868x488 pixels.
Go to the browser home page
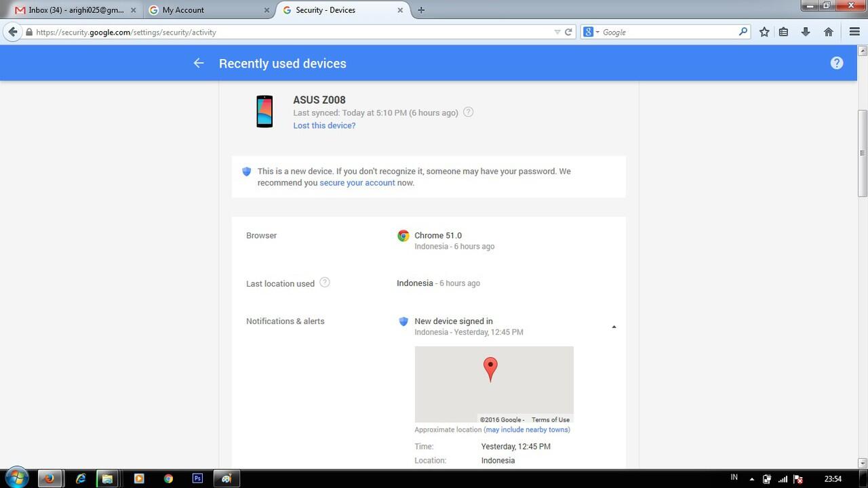[828, 32]
